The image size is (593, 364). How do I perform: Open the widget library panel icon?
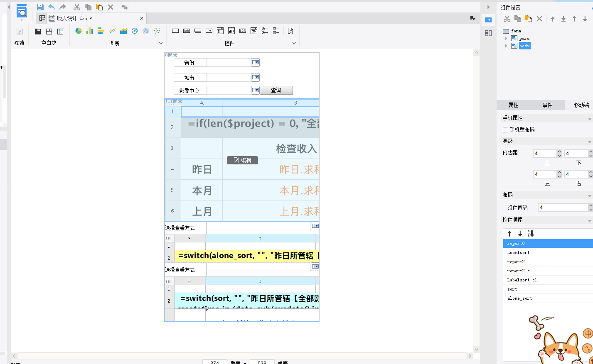point(488,33)
